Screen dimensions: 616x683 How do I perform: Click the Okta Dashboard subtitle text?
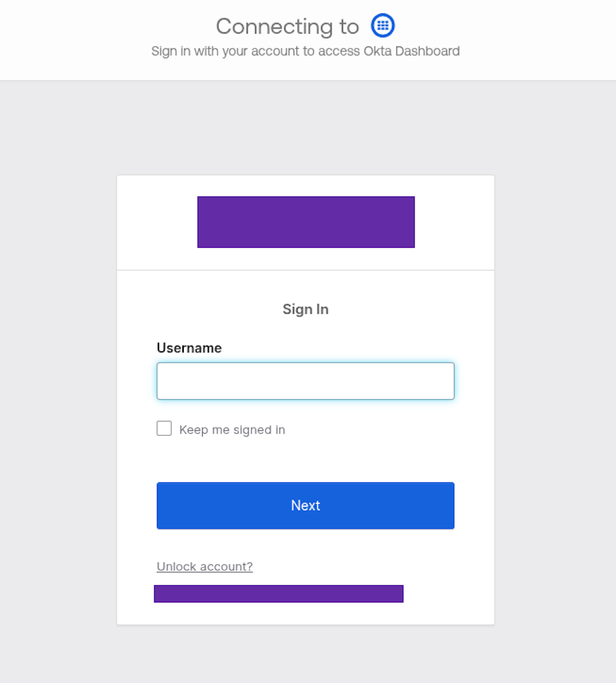tap(306, 51)
